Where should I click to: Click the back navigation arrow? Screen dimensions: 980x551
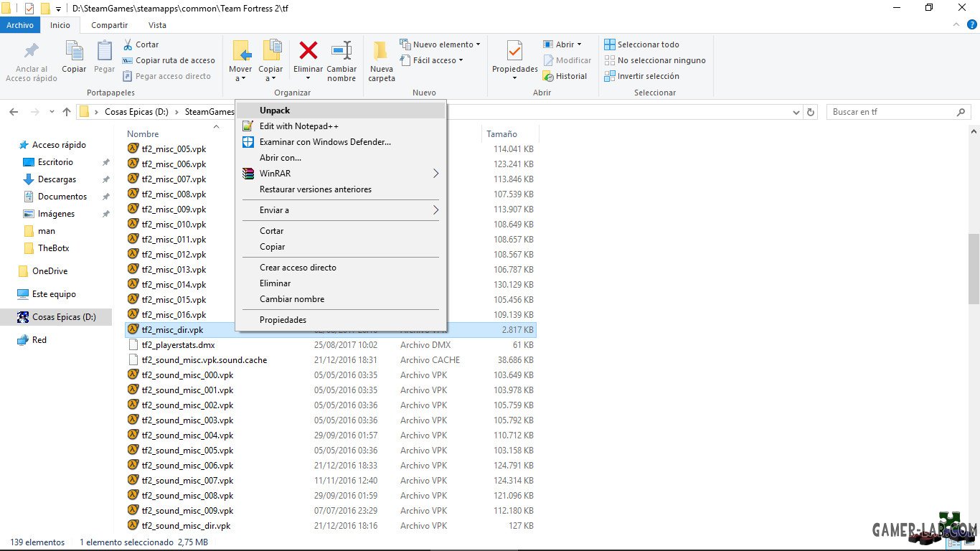13,112
